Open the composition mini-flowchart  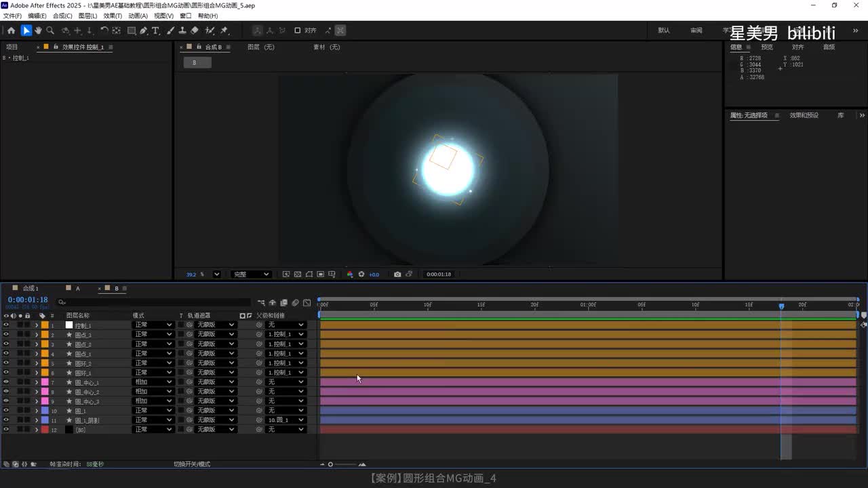pyautogui.click(x=261, y=303)
